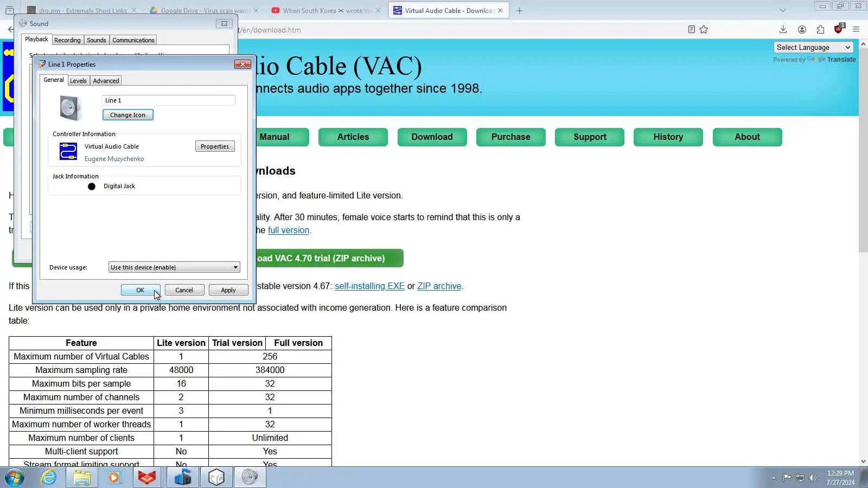Image resolution: width=868 pixels, height=488 pixels.
Task: Open the uBlock Origin shield icon
Action: (839, 28)
